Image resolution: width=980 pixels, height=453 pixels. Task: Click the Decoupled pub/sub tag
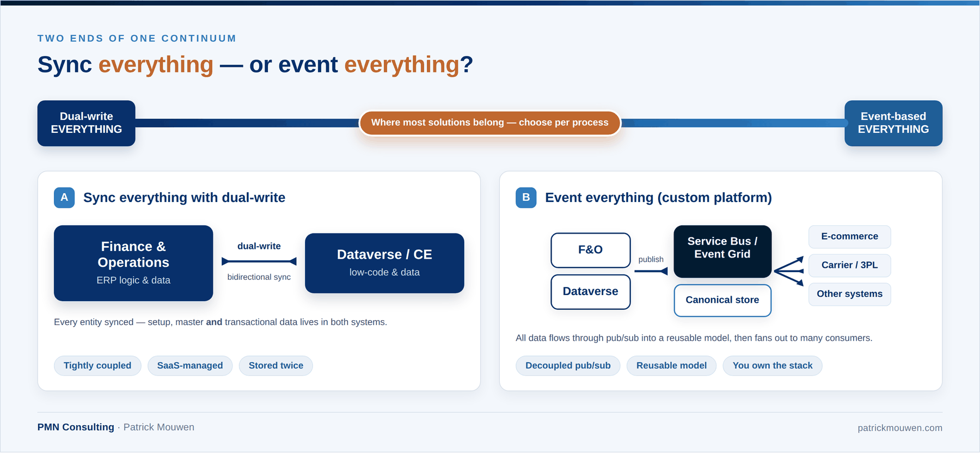(x=568, y=365)
